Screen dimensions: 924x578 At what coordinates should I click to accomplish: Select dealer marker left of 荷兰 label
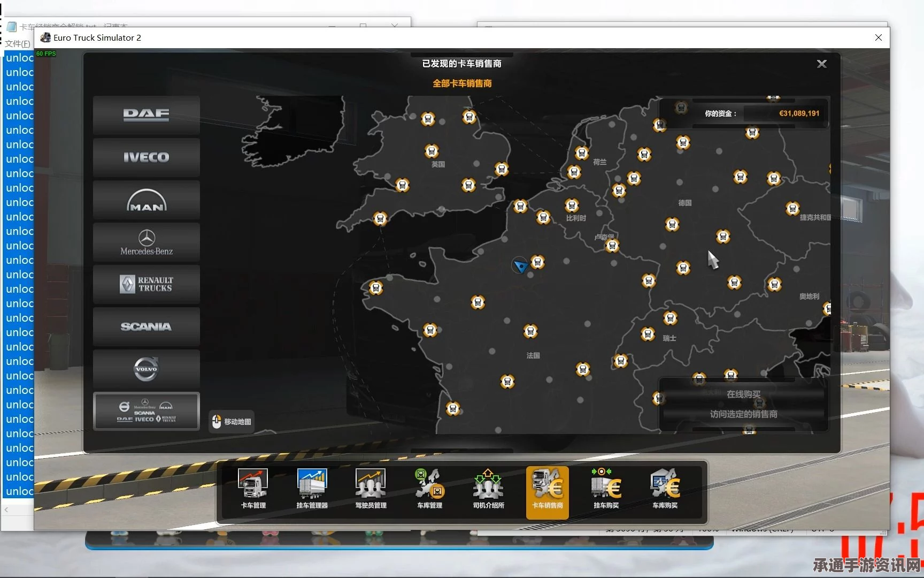(582, 153)
